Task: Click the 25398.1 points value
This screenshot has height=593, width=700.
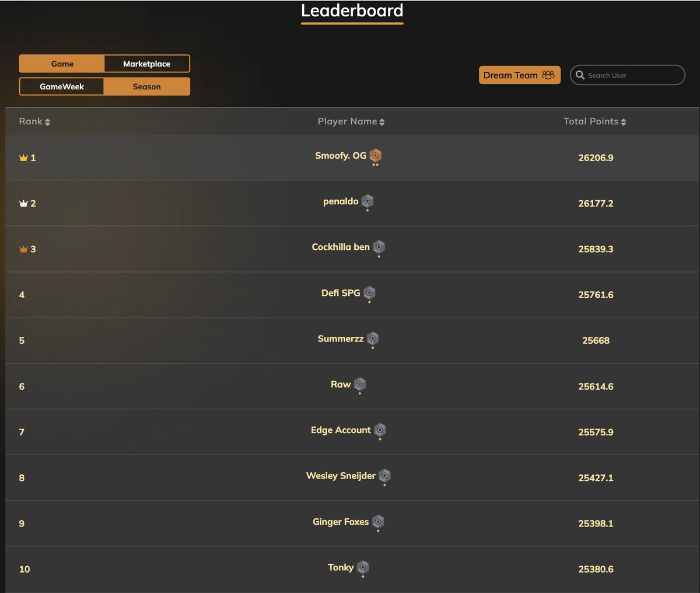Action: (x=596, y=524)
